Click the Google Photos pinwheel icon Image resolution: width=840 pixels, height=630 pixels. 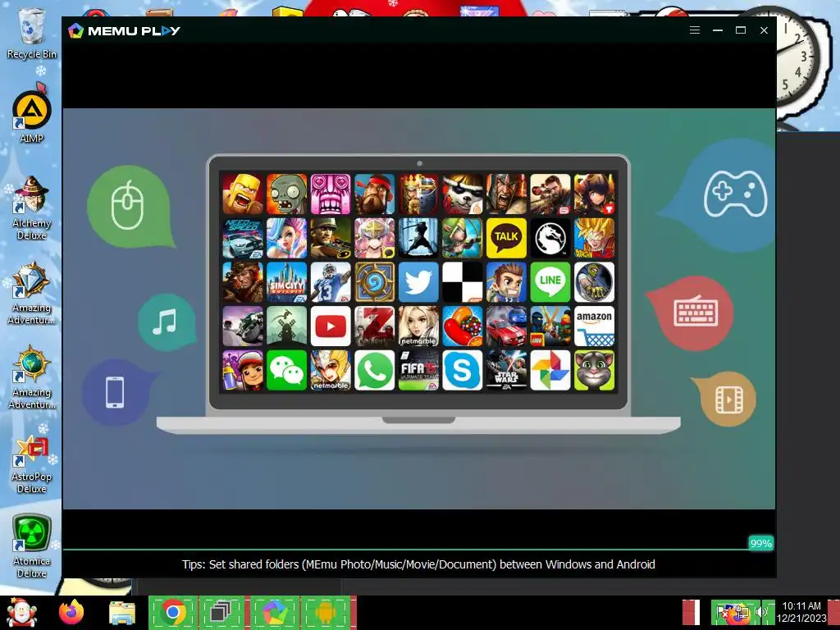pos(550,370)
